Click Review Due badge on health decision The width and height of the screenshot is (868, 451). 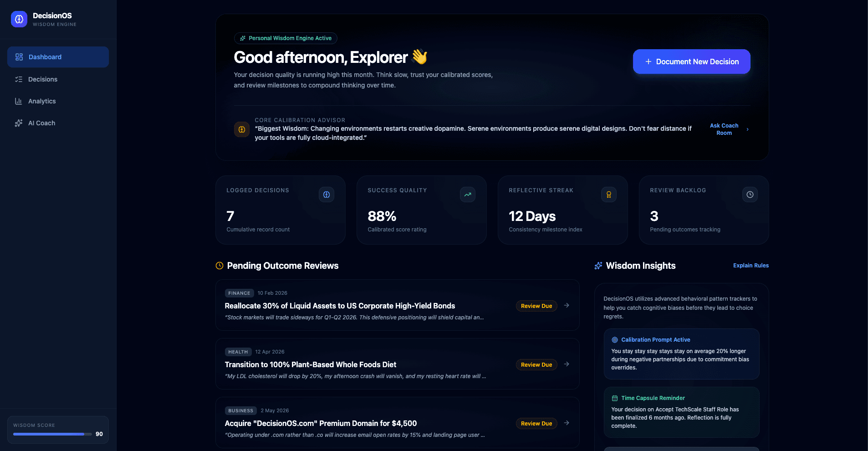tap(536, 364)
